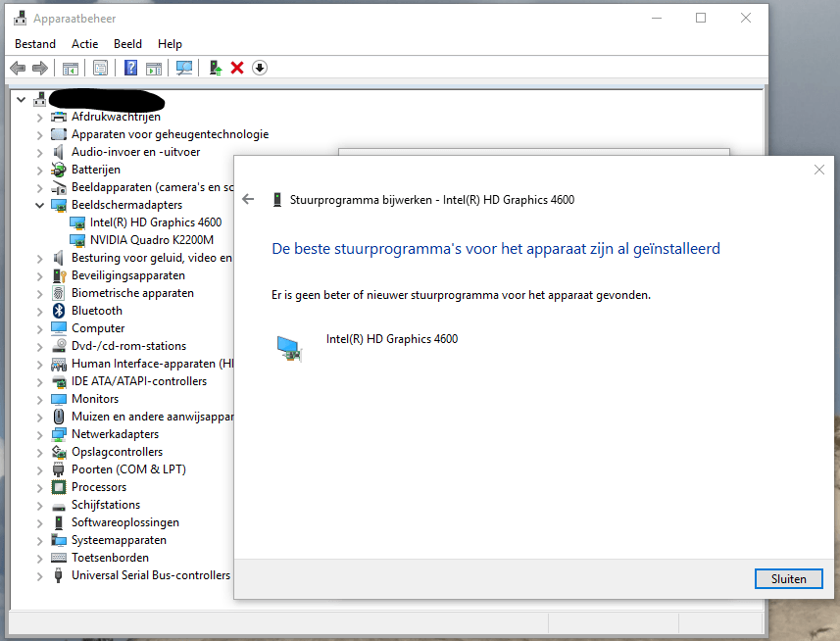Click the Universal Serial Bus-controllers plug icon
840x641 pixels.
pos(59,575)
